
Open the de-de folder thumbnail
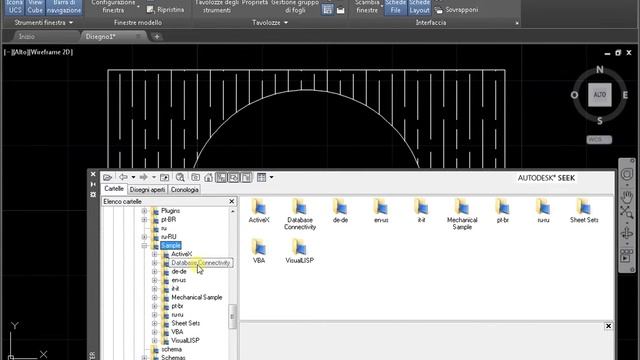340,211
